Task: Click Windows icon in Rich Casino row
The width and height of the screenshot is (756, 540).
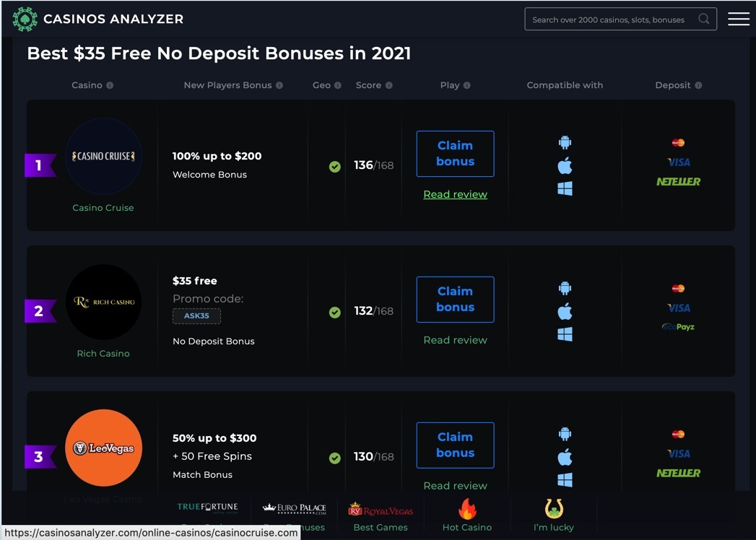Action: pos(565,334)
